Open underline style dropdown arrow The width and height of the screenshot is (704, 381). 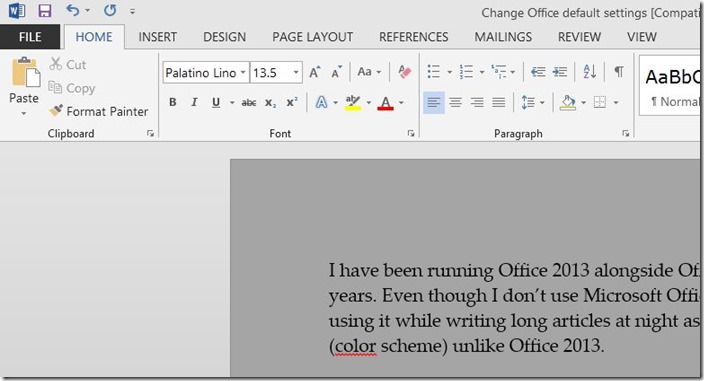[x=232, y=103]
